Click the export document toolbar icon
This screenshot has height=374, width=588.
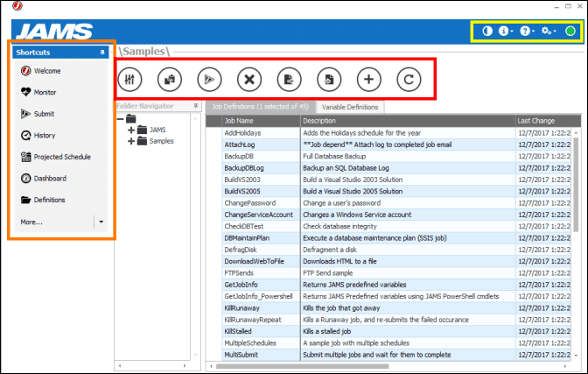coord(289,79)
